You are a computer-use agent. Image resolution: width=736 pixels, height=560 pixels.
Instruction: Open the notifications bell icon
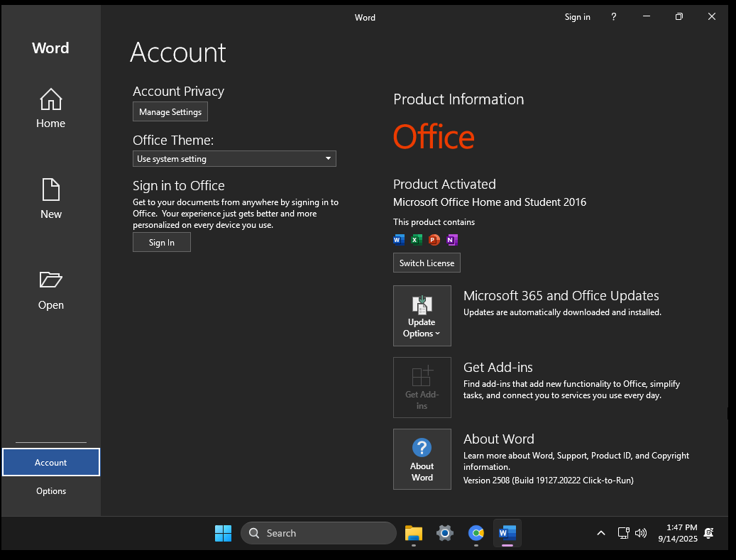point(709,533)
